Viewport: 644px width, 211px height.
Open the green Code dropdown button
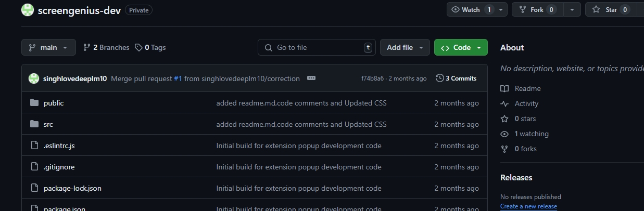(461, 47)
